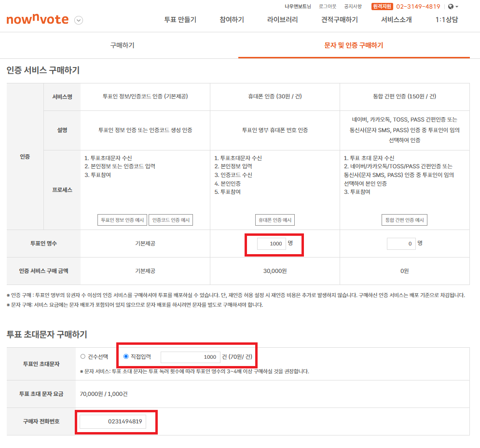Open the 공지사항 link
Viewport: 480px width, 448px height.
353,6
